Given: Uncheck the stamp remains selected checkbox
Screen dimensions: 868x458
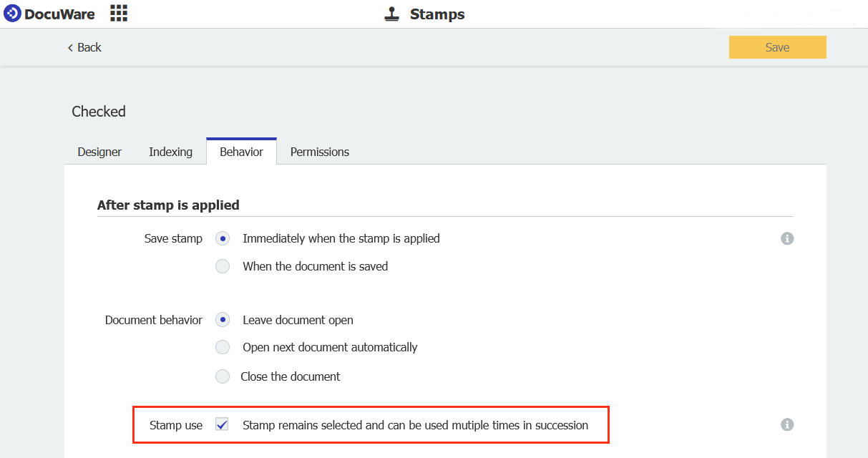Looking at the screenshot, I should (222, 424).
